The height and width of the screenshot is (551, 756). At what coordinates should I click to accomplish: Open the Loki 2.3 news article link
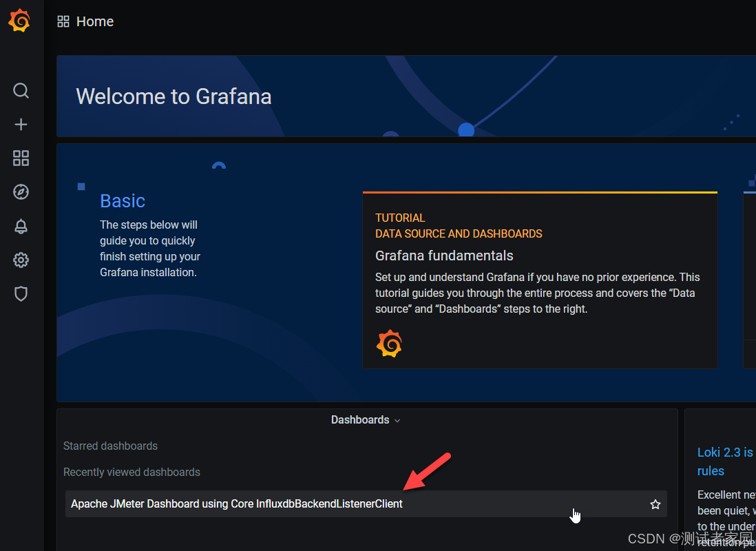point(726,461)
